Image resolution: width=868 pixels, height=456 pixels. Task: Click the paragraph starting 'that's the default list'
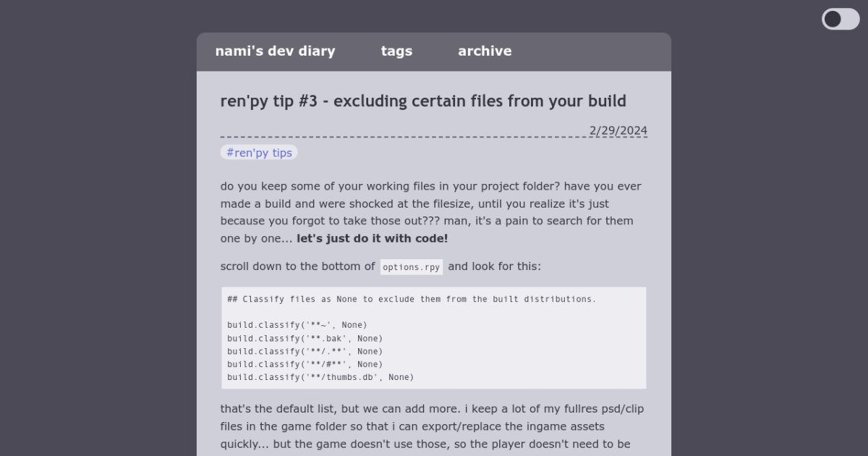430,426
